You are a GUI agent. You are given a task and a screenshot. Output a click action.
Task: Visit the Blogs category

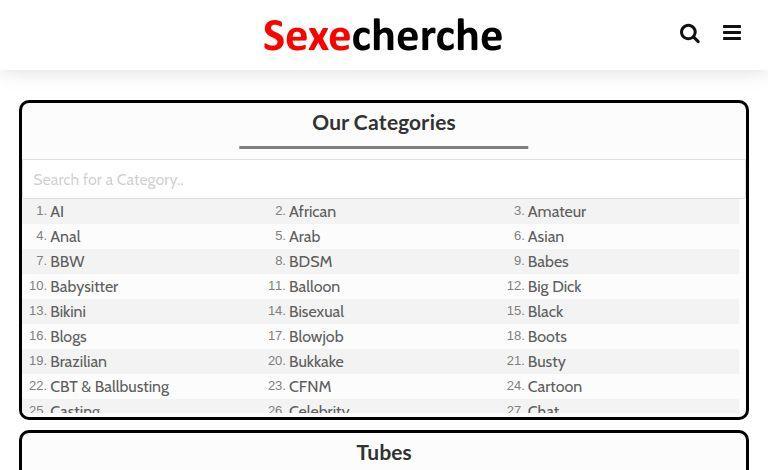pyautogui.click(x=68, y=337)
